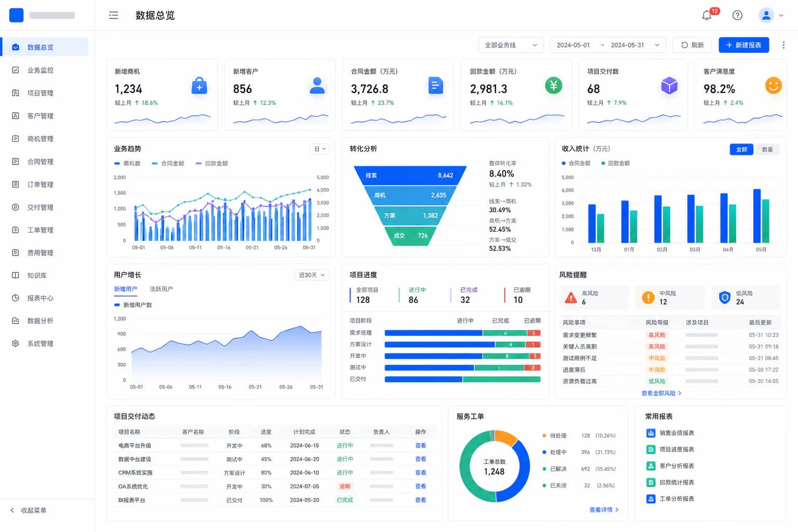Click the 交付管理 icon in sidebar

(x=16, y=207)
